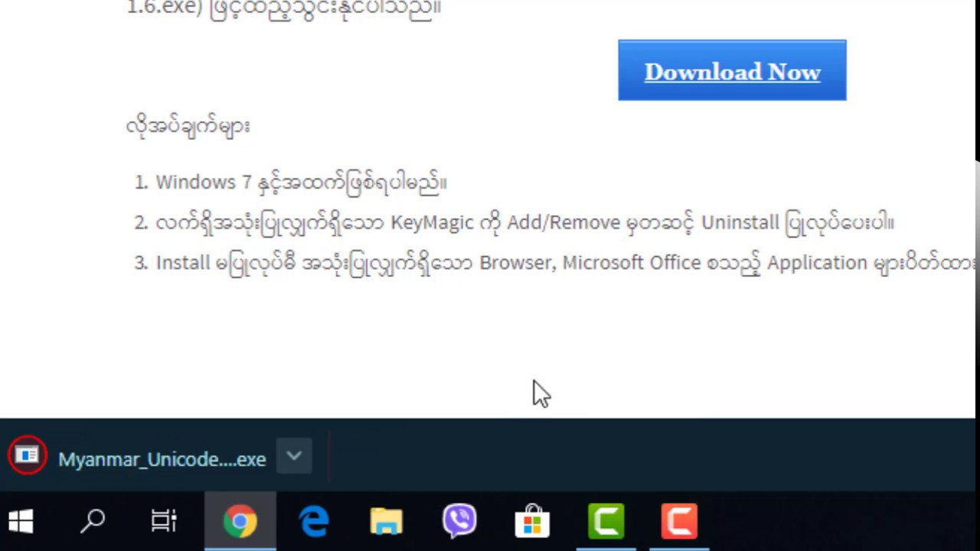Screen dimensions: 980x551
Task: Open Task View from taskbar
Action: (164, 522)
